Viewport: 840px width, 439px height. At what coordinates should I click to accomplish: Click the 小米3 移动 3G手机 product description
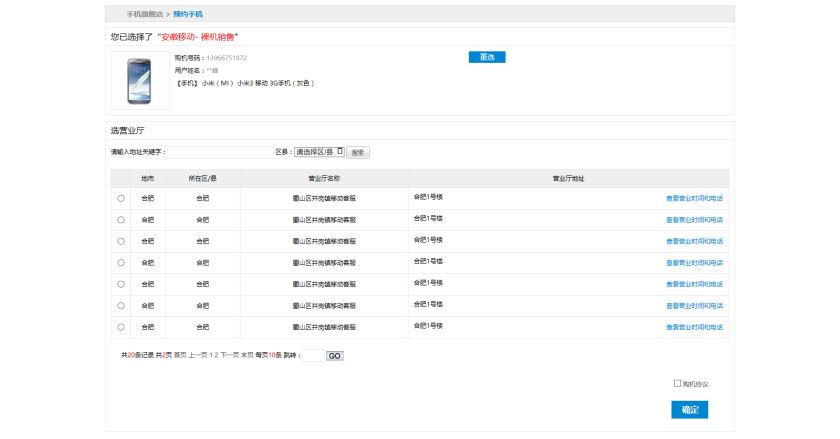pos(245,83)
